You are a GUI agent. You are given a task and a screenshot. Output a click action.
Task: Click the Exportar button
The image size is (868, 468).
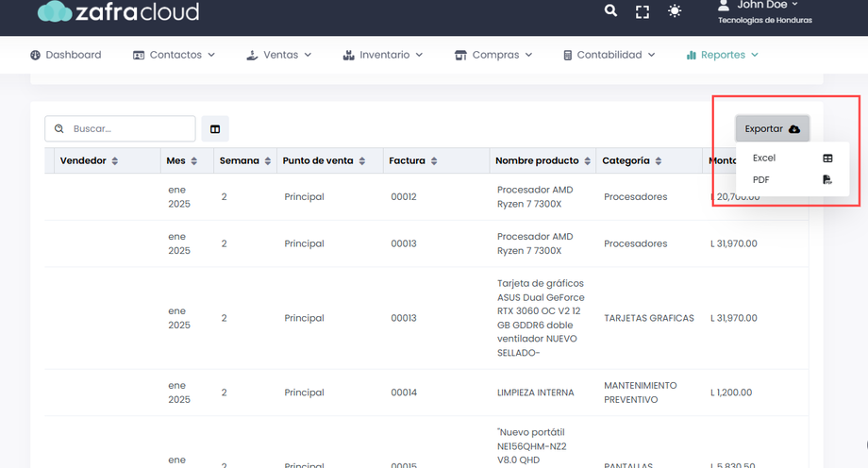coord(772,128)
